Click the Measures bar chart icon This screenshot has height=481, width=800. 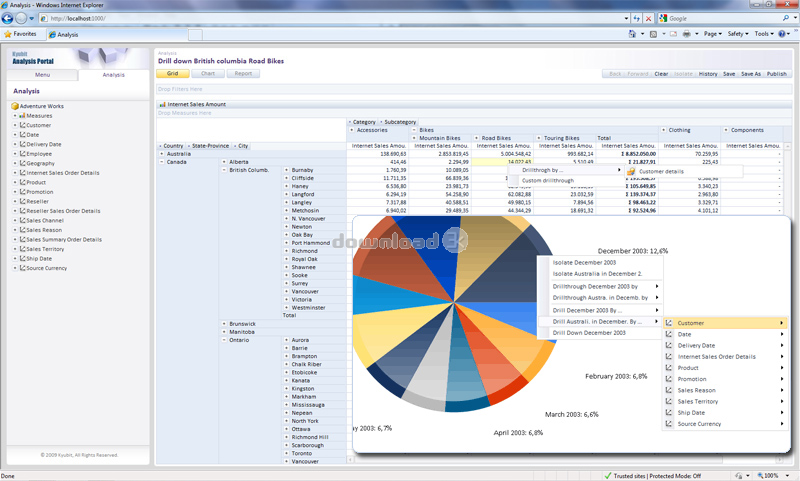22,116
